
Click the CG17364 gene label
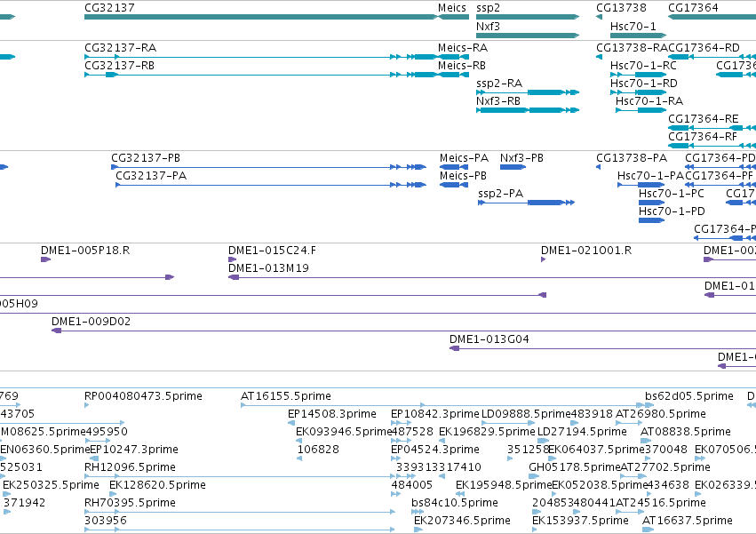pyautogui.click(x=693, y=8)
